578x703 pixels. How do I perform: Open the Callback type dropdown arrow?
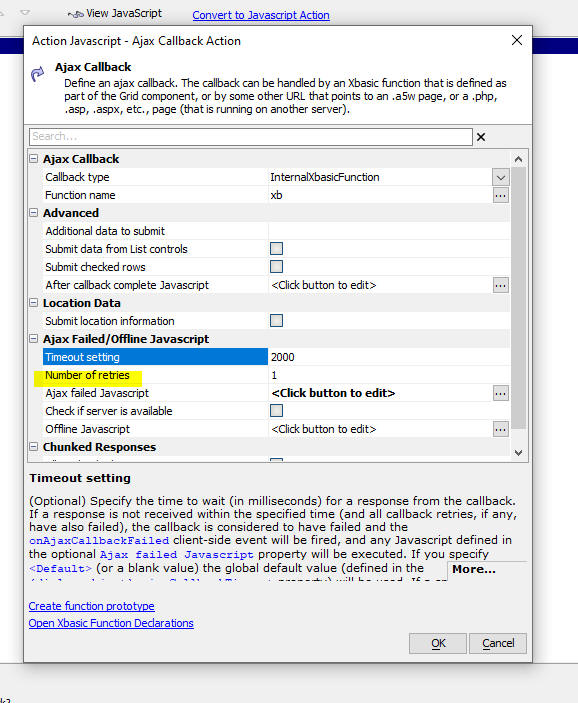pos(500,177)
